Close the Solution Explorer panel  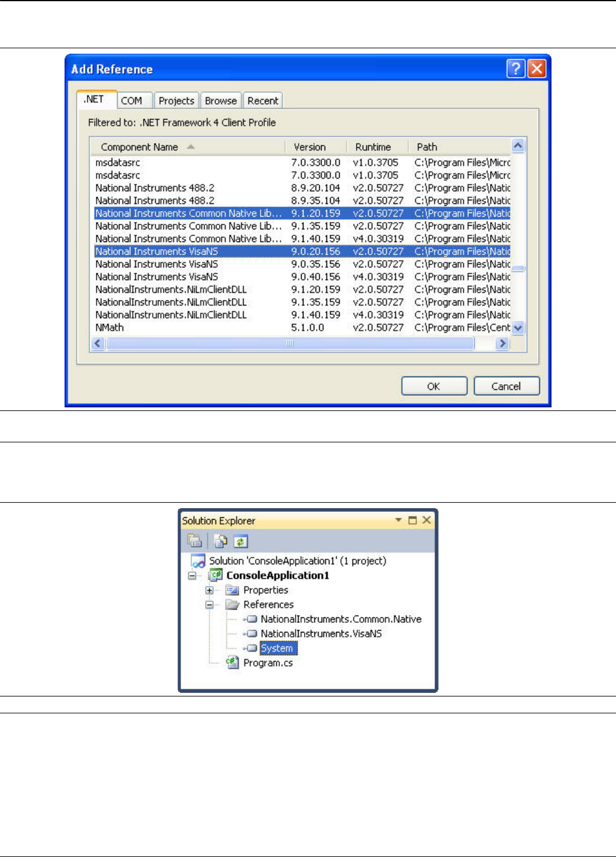point(427,520)
